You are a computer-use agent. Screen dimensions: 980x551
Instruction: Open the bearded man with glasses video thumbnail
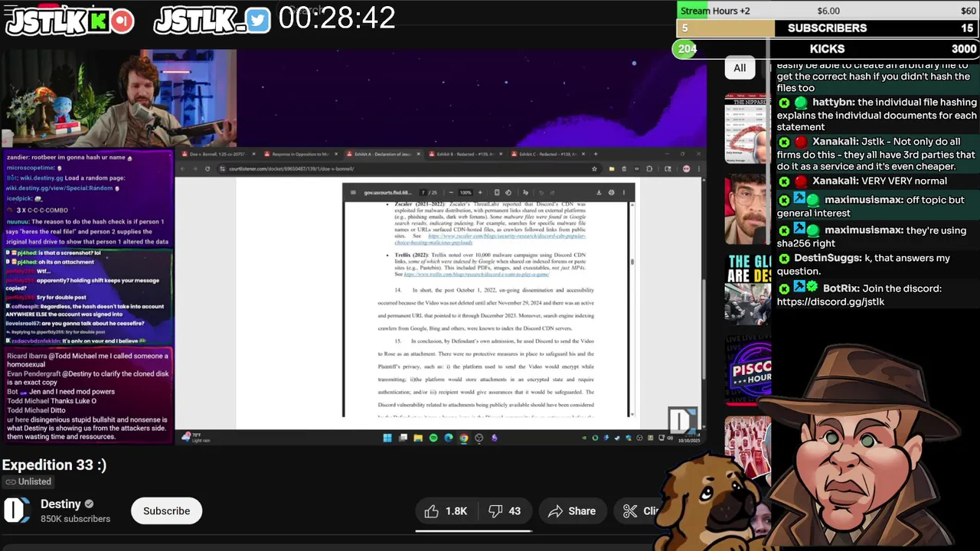(x=746, y=209)
